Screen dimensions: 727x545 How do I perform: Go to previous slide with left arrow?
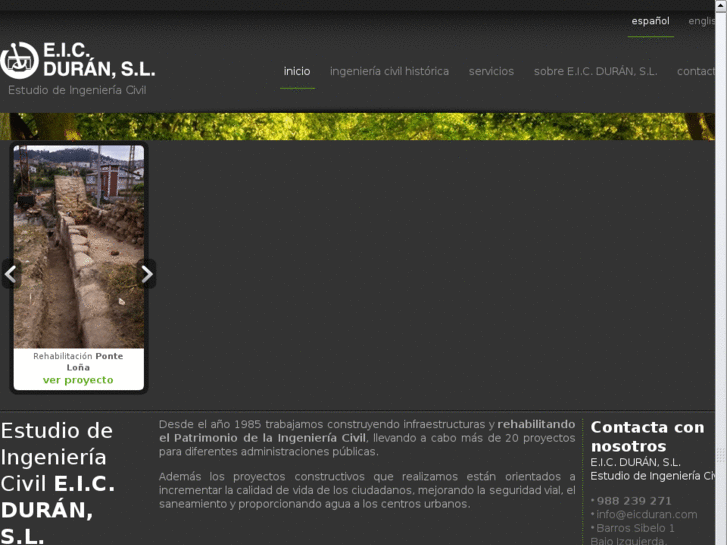(x=11, y=274)
